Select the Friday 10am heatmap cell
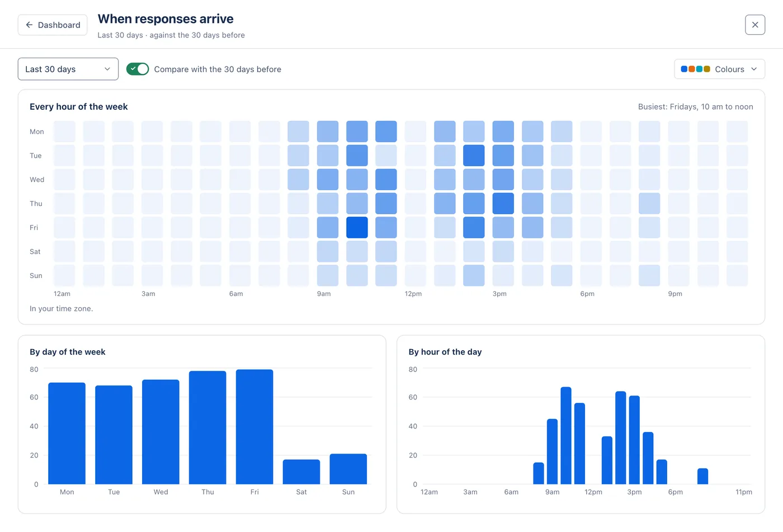Image resolution: width=783 pixels, height=532 pixels. click(357, 228)
